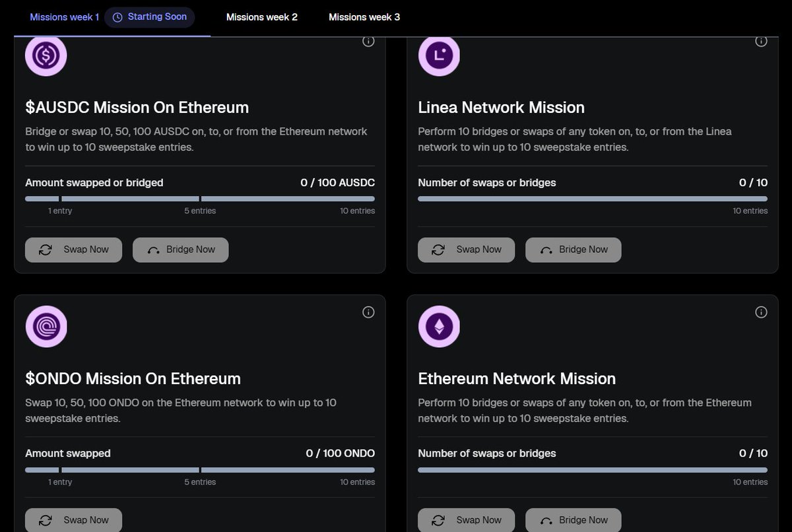The image size is (792, 532).
Task: Click Bridge Now in Linea Network card
Action: pos(573,249)
